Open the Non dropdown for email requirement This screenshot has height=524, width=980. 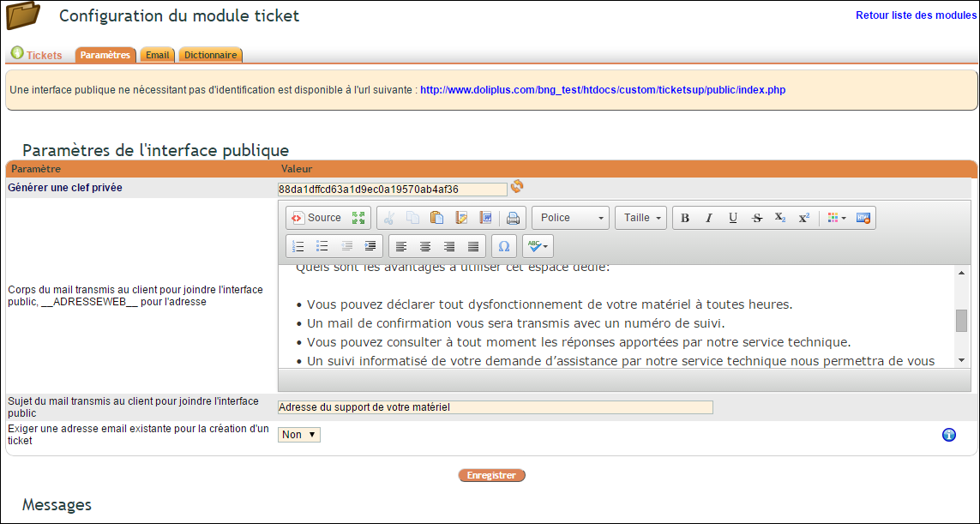pos(298,435)
